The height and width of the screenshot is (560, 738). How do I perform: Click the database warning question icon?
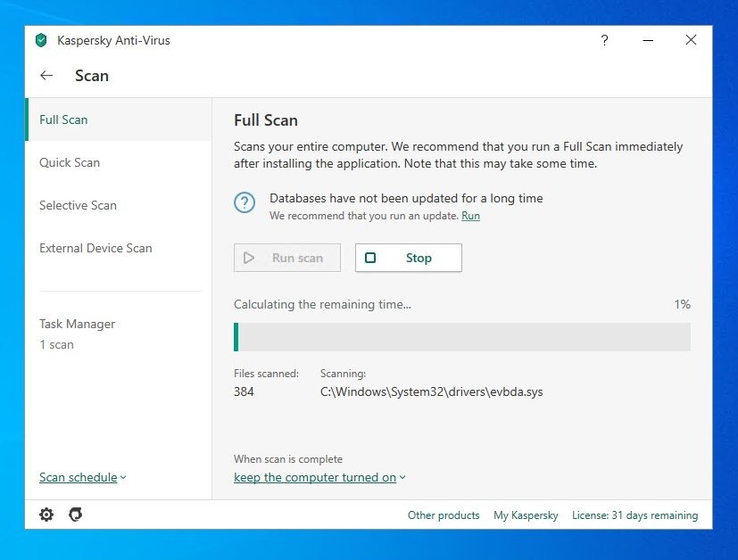pos(245,202)
